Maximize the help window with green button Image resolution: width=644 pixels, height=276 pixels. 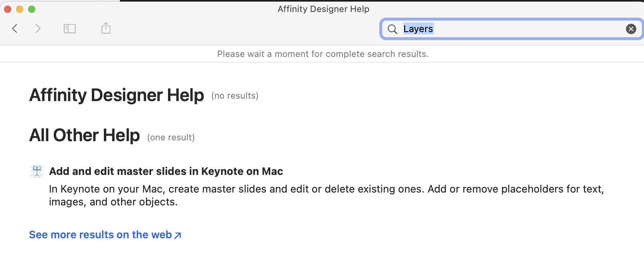click(x=32, y=9)
